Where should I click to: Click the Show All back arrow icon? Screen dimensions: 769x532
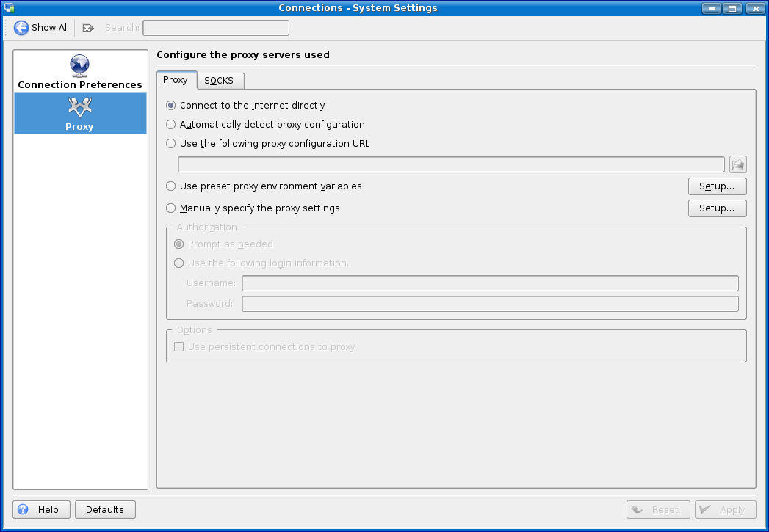click(x=21, y=28)
